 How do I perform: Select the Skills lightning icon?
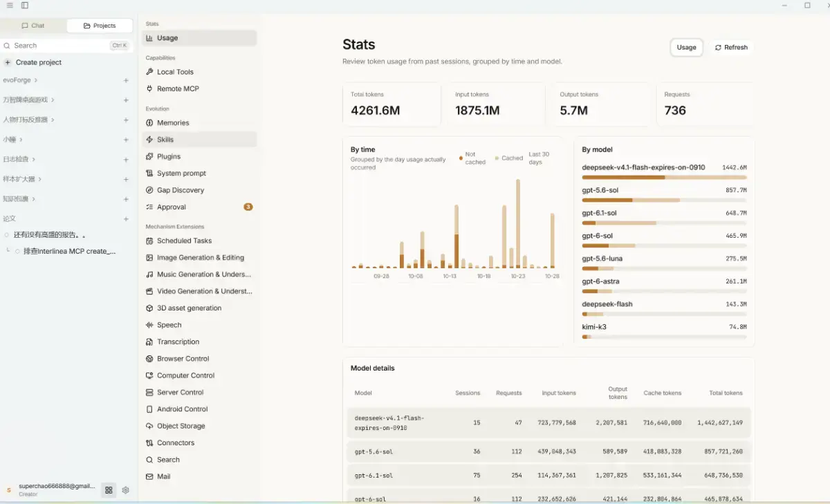click(149, 140)
